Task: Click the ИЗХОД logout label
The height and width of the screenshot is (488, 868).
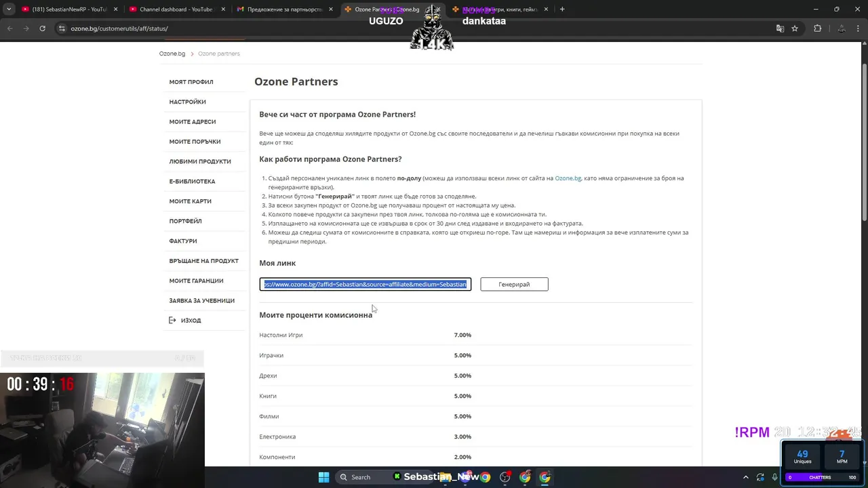Action: click(x=191, y=321)
